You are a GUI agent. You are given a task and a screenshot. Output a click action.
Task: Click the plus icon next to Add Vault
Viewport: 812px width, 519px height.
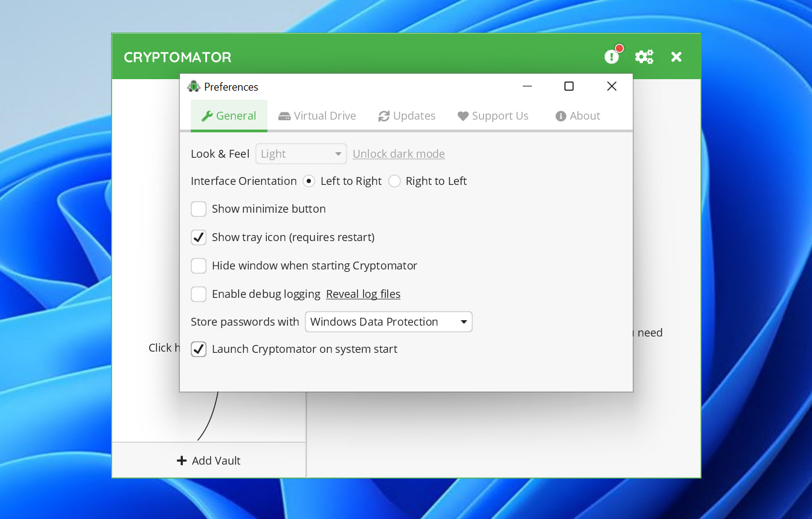pos(182,460)
